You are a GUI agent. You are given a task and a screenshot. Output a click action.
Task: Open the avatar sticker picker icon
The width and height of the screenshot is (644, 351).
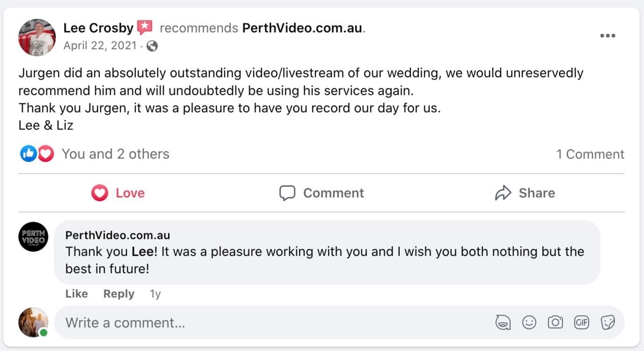point(503,322)
